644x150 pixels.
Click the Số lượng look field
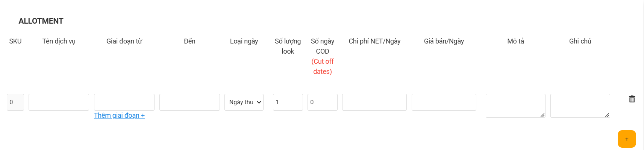pos(288,102)
